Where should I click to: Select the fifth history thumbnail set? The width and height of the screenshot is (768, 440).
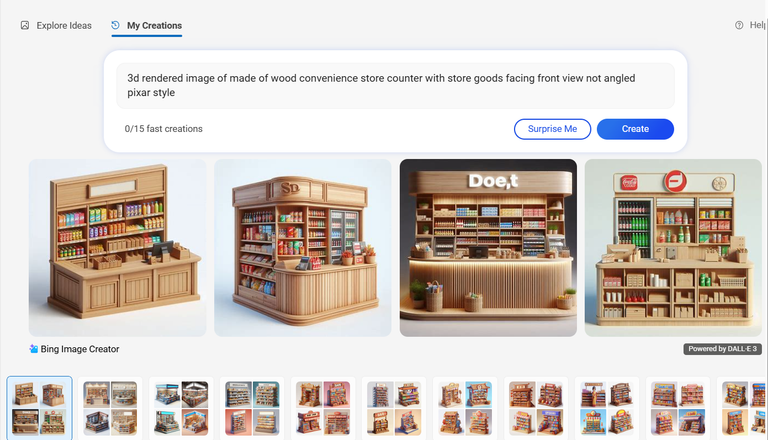323,409
